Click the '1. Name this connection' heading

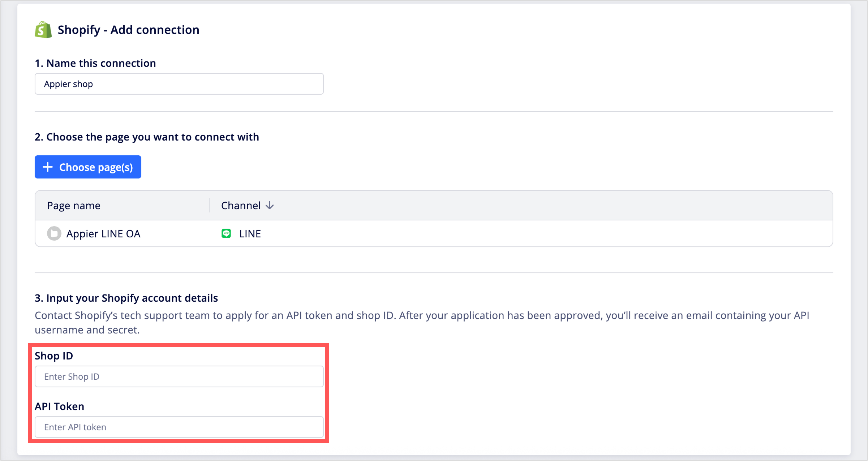pyautogui.click(x=95, y=63)
